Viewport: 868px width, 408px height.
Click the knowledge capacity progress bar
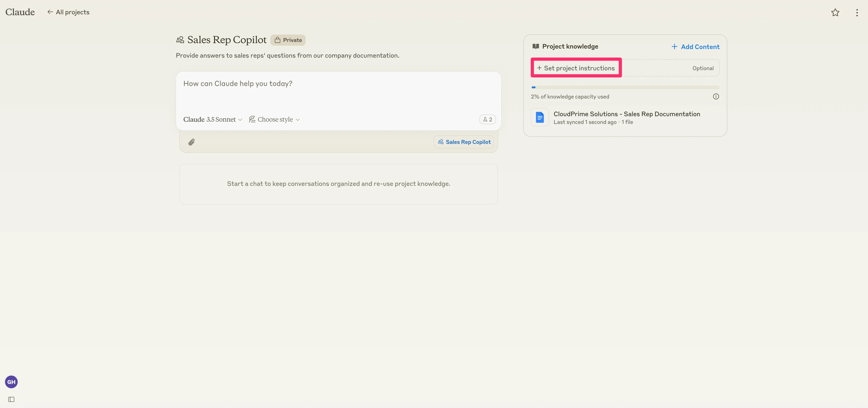click(625, 87)
